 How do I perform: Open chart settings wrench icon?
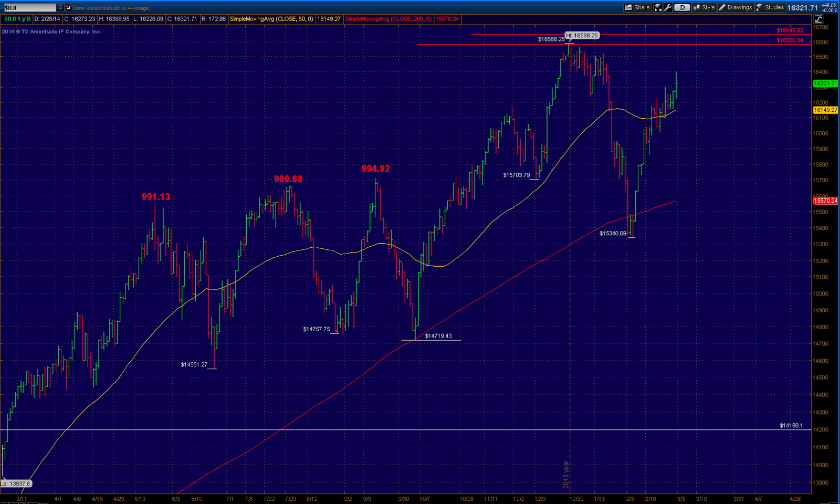667,7
